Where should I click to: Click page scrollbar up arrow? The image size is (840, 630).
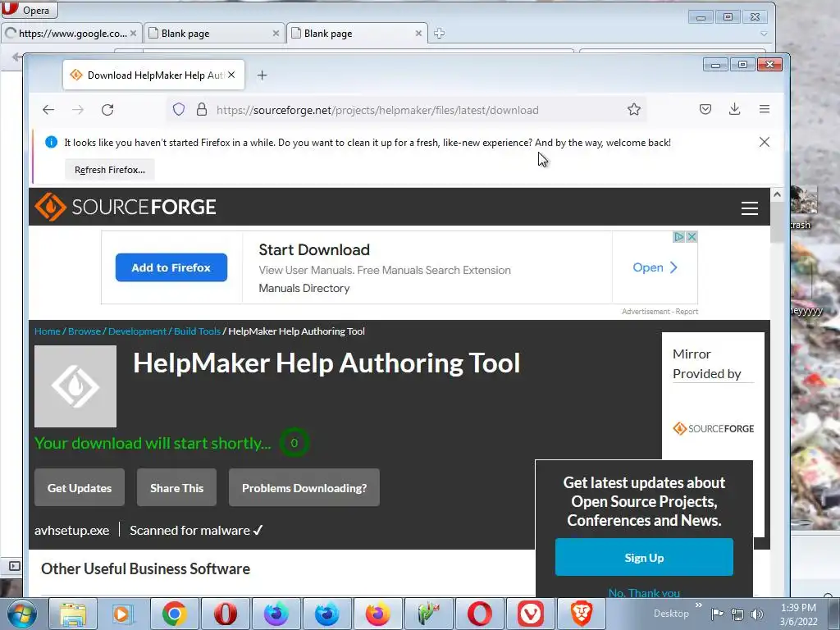[778, 195]
